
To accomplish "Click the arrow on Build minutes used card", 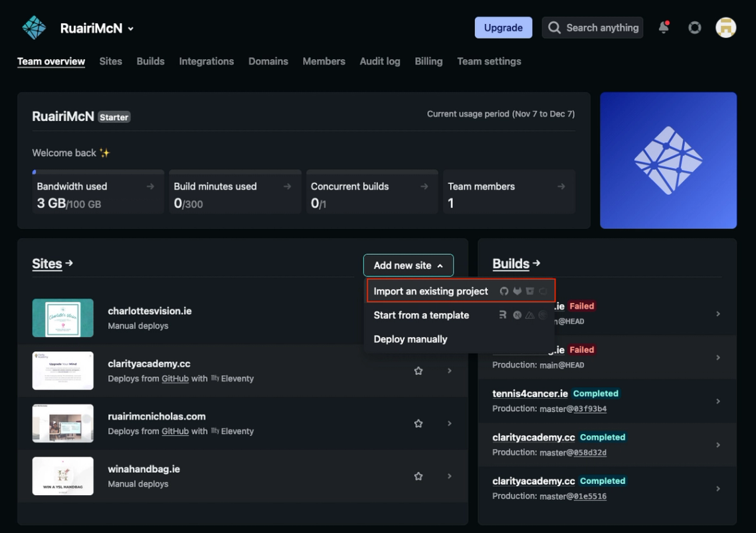I will click(x=288, y=187).
